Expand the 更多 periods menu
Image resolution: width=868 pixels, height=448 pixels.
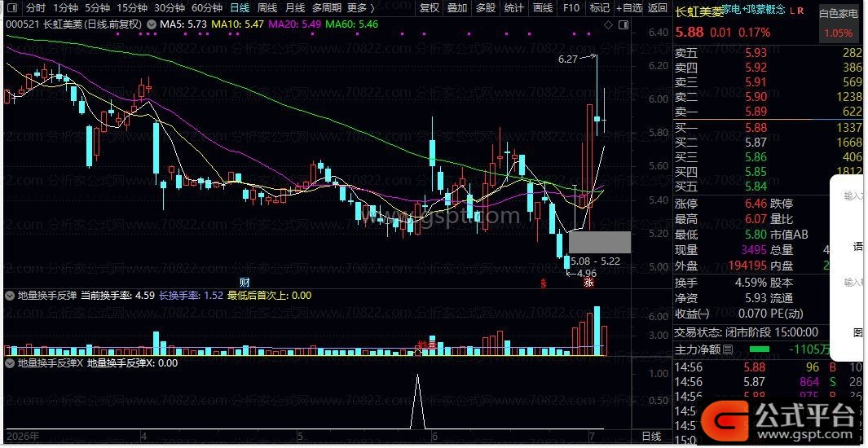coord(360,8)
